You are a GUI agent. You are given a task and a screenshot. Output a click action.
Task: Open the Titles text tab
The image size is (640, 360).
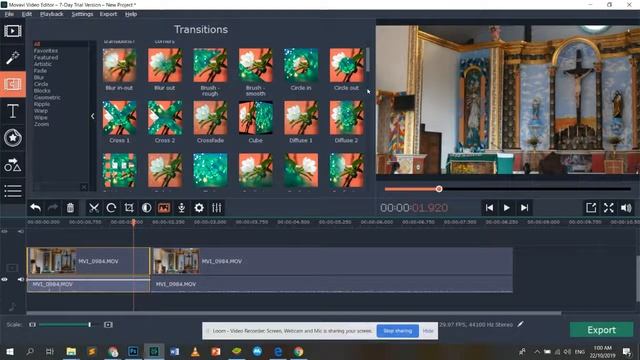coord(13,111)
